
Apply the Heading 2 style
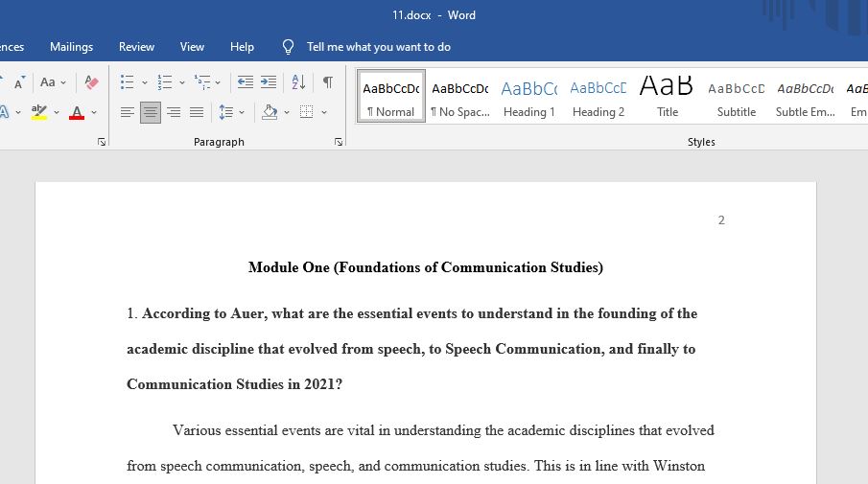point(598,96)
